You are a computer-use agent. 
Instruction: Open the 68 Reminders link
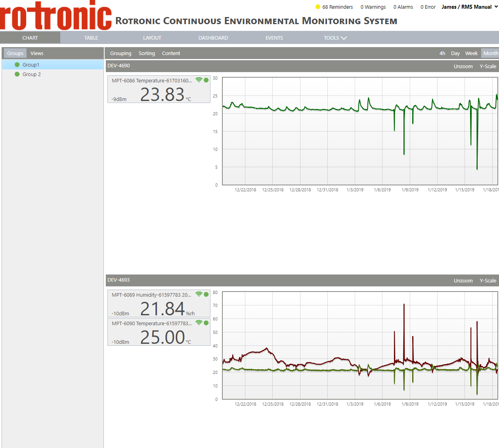[337, 7]
